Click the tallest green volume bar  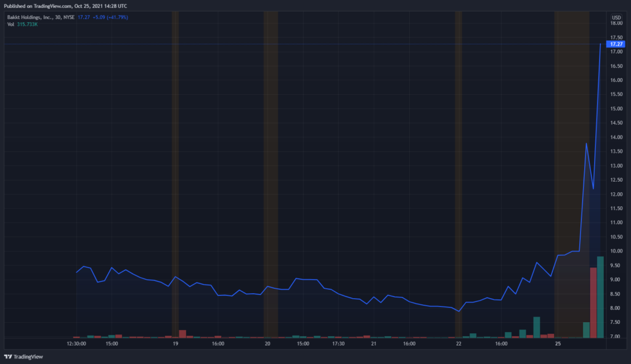coord(600,297)
